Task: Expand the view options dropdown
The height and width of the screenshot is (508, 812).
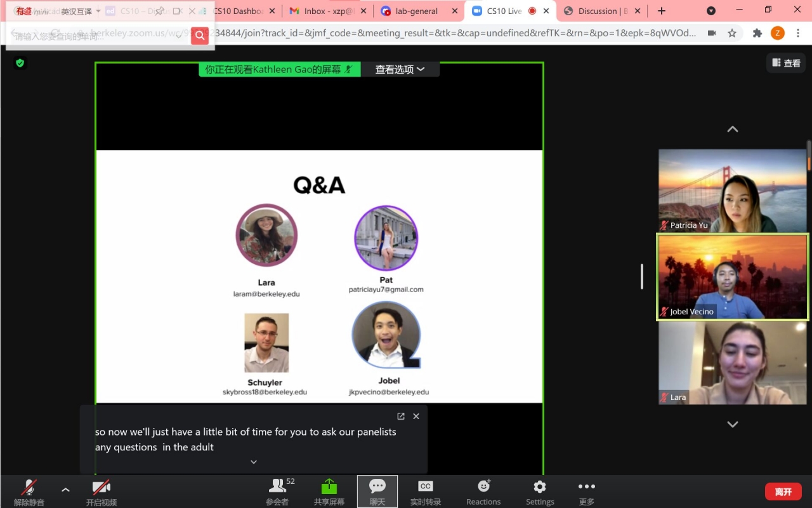Action: pos(400,70)
